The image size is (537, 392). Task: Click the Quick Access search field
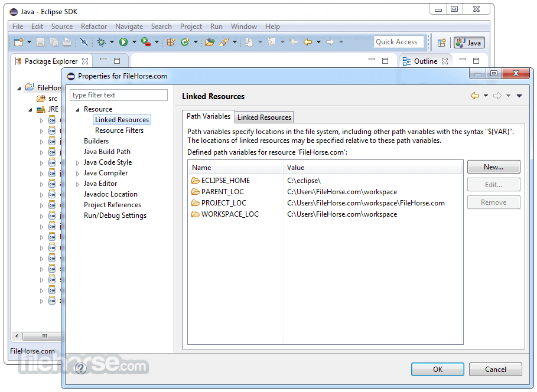pyautogui.click(x=399, y=42)
